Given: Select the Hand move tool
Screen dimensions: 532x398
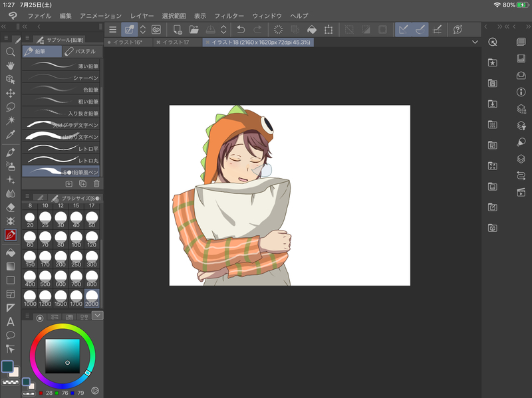Looking at the screenshot, I should click(11, 66).
